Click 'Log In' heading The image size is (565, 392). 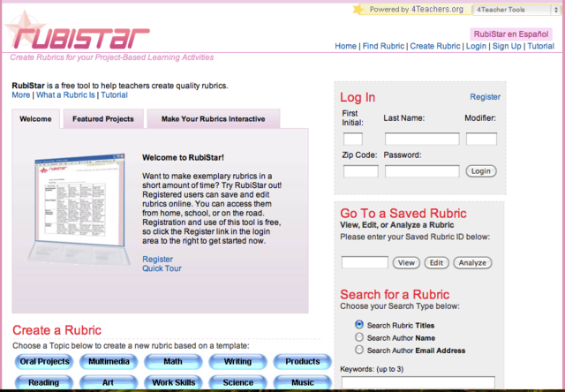[x=358, y=97]
